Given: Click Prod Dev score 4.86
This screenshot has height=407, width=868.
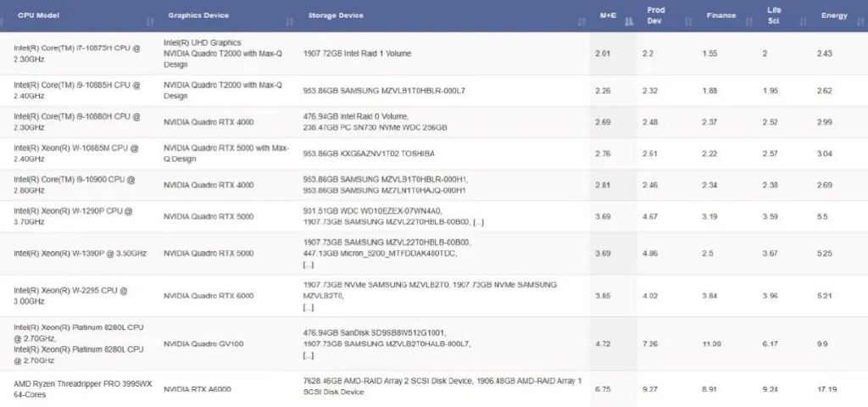Looking at the screenshot, I should (x=650, y=253).
